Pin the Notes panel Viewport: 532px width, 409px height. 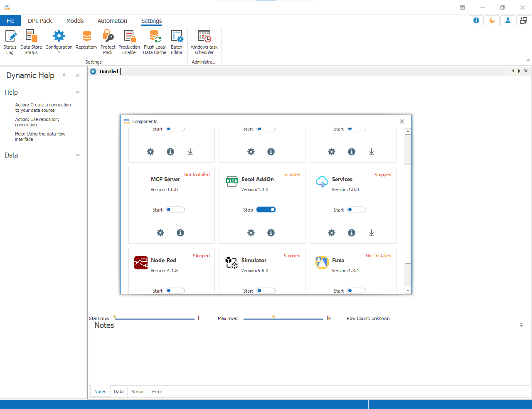pyautogui.click(x=521, y=325)
